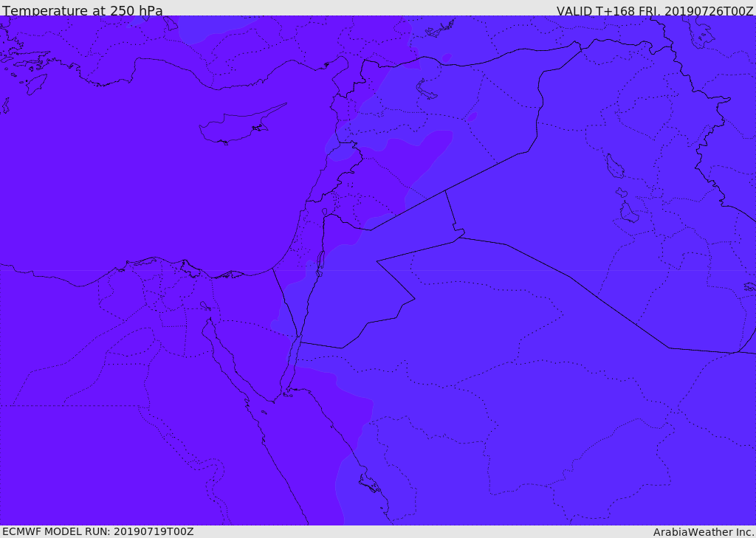Select the Lake Assad outline in Syria
Screen dimensions: 756x538
pyautogui.click(x=426, y=90)
